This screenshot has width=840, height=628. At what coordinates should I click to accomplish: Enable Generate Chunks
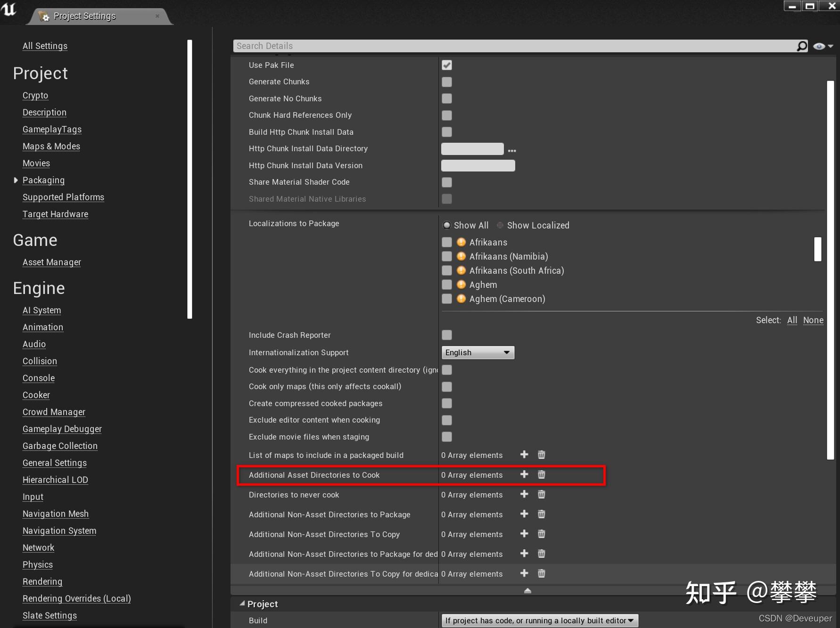tap(446, 82)
